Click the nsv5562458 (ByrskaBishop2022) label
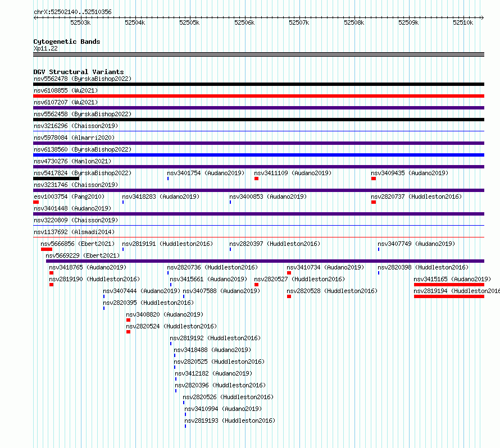Screen dimensions: 500x448 click(x=83, y=114)
